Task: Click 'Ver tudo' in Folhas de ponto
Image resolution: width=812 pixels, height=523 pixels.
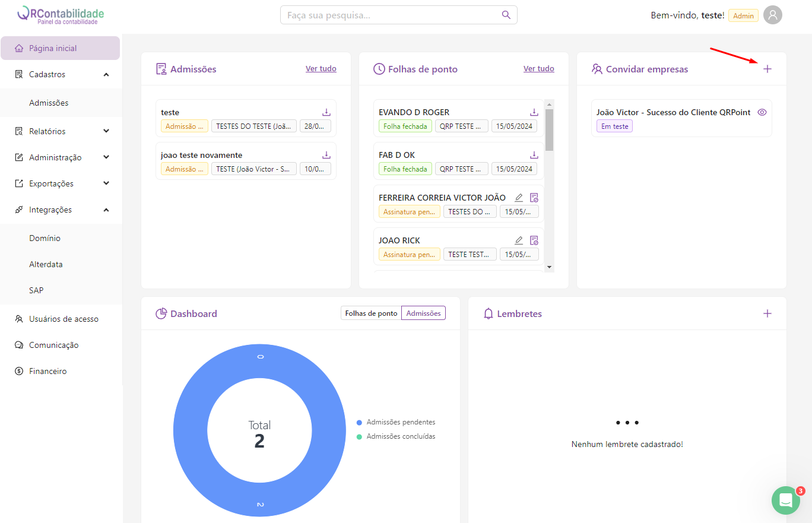Action: click(x=538, y=69)
